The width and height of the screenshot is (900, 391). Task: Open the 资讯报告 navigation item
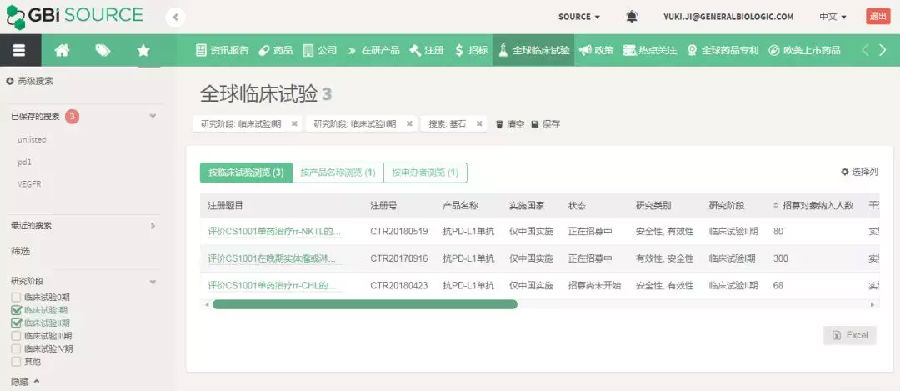pos(222,51)
